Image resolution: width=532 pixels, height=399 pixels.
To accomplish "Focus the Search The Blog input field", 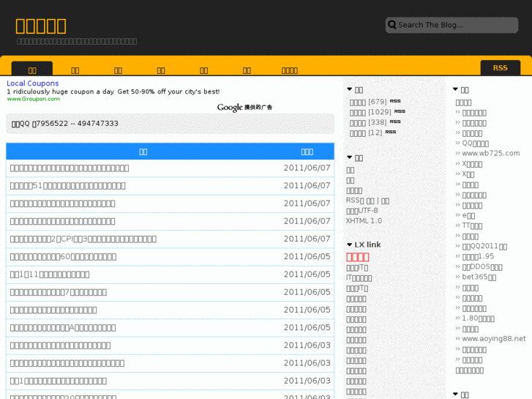I will [455, 25].
